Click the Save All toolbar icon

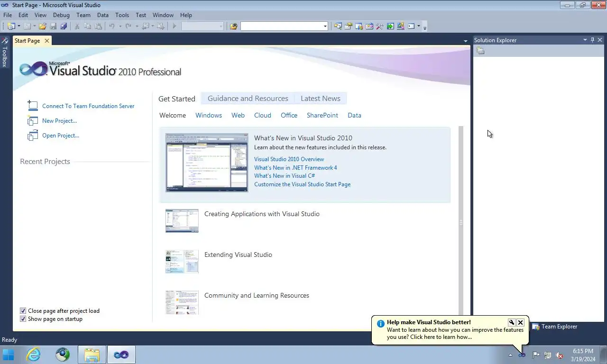click(x=64, y=27)
